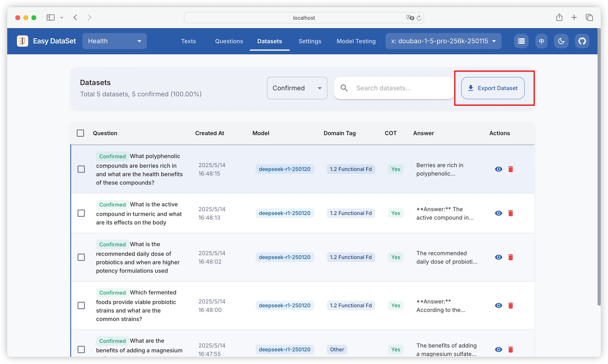
Task: Open the GitHub repository icon
Action: click(582, 41)
